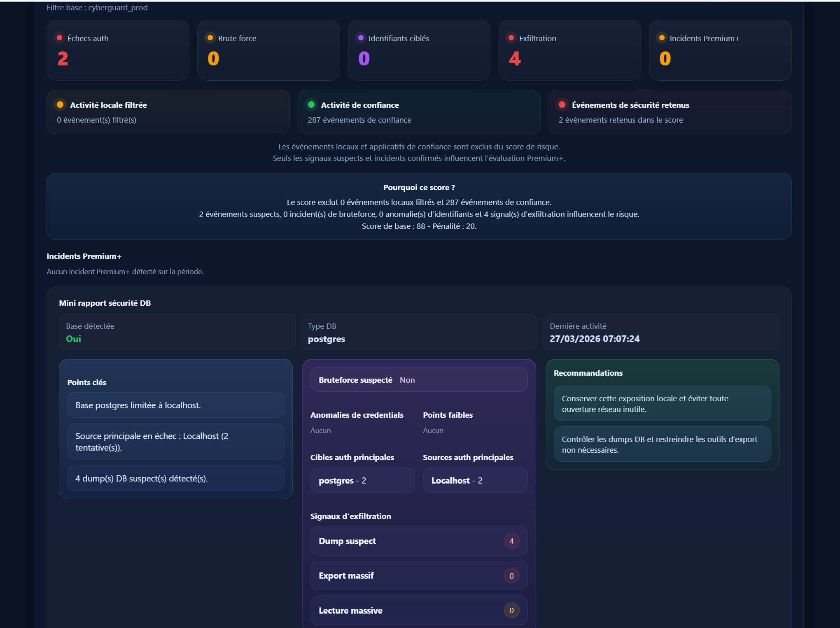Click the Export massif count badge
This screenshot has width=840, height=628.
511,576
